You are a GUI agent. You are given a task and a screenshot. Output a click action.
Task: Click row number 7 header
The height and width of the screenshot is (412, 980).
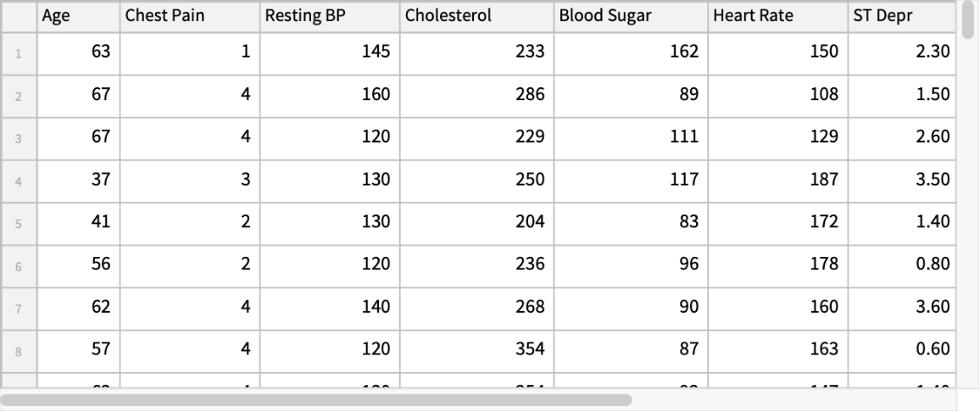pos(18,308)
